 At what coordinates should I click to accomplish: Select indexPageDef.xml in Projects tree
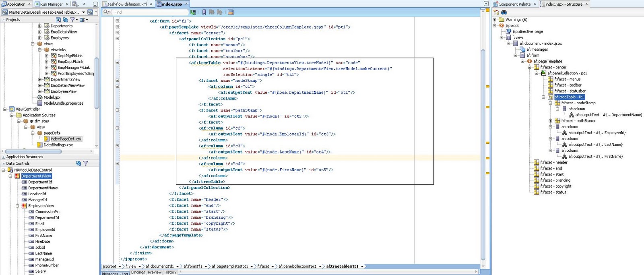point(66,139)
